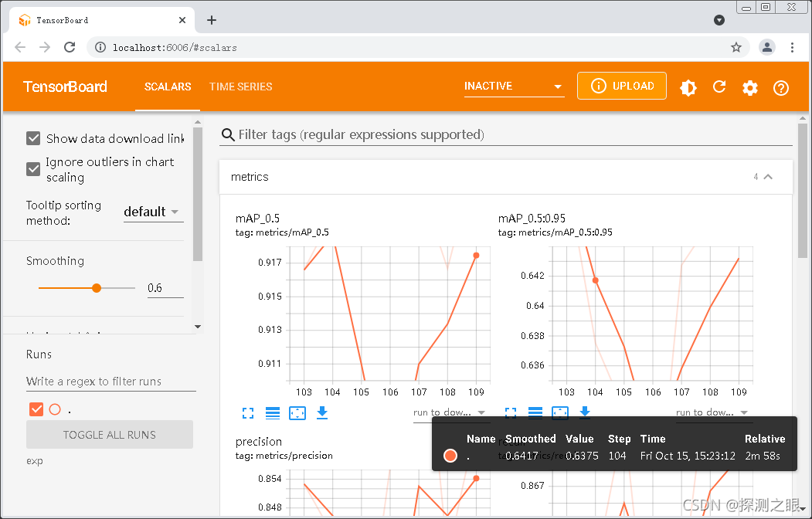Select the '.' run radio circle

(x=55, y=409)
